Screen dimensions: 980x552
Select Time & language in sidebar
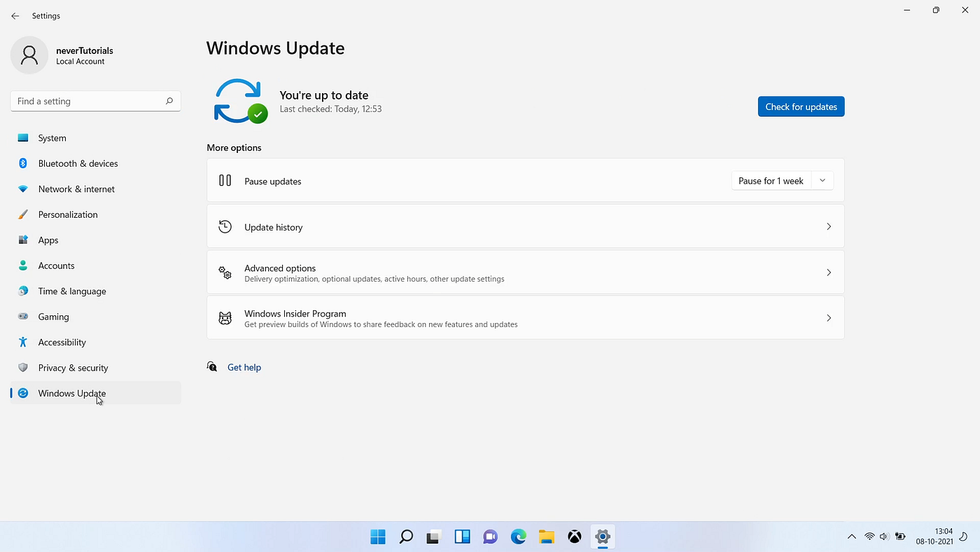(x=71, y=291)
